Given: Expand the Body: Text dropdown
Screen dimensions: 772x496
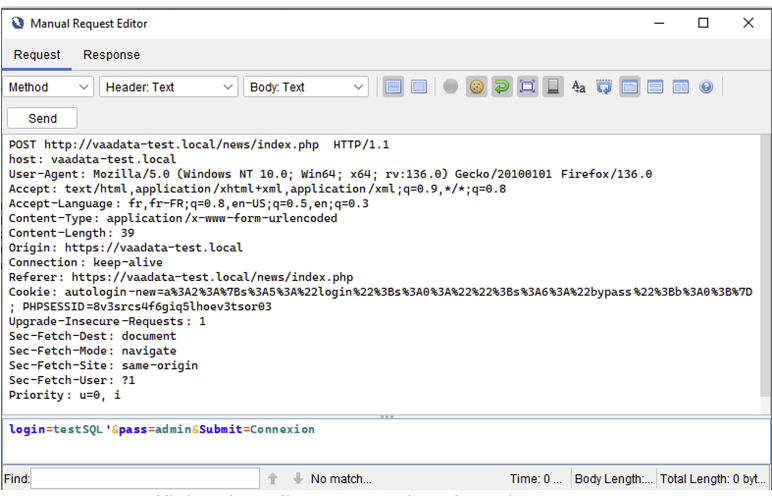Looking at the screenshot, I should 306,87.
